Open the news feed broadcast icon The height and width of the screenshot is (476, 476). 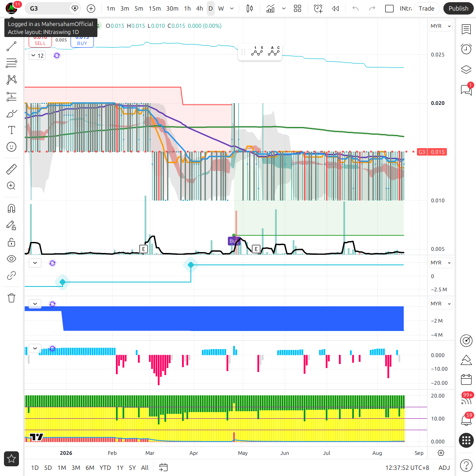click(x=466, y=400)
